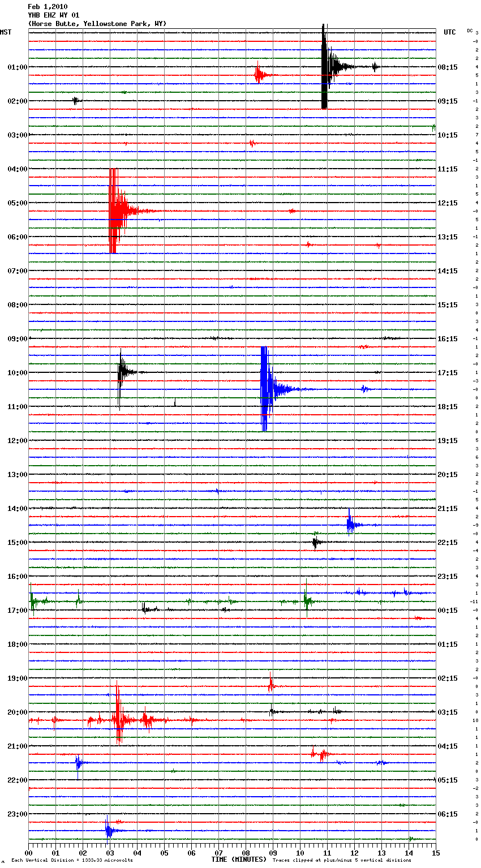This screenshot has height=868, width=481.
Task: Click the '10:15' UTC time label
Action: coord(448,135)
